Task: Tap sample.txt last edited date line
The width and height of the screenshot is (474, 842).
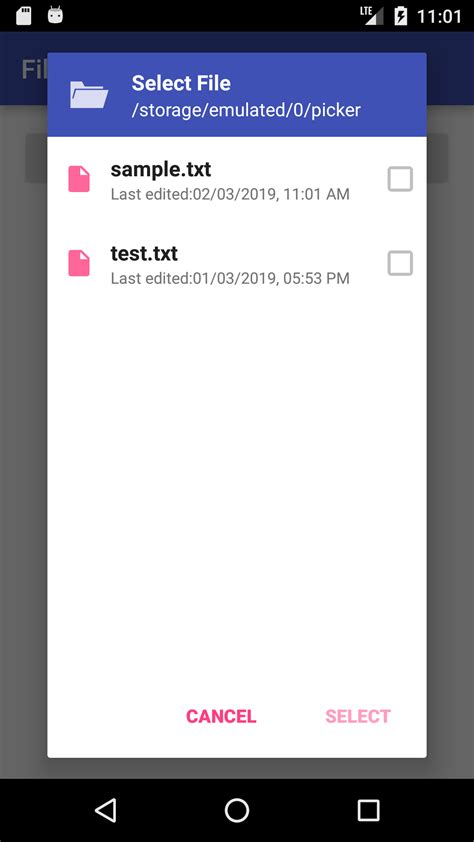Action: pyautogui.click(x=230, y=194)
